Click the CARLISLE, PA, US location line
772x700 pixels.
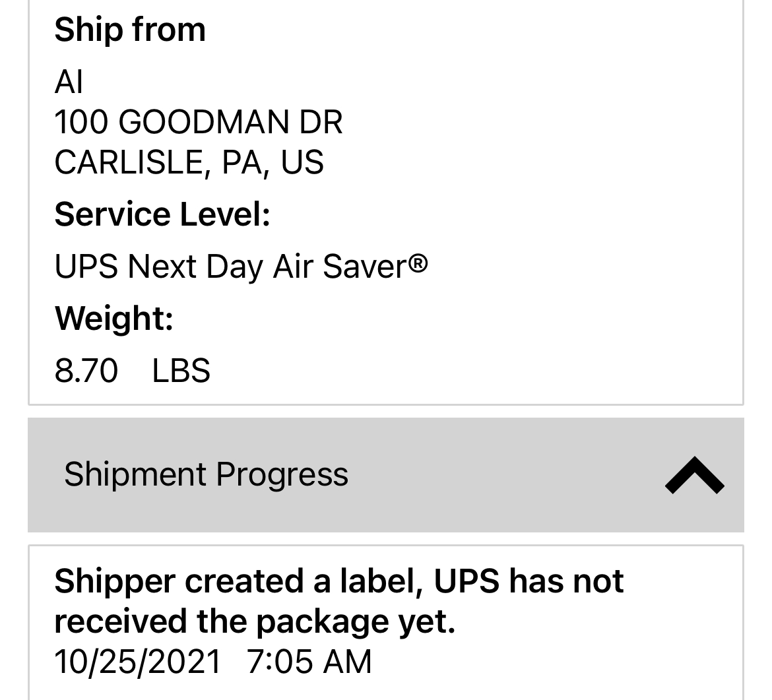[189, 162]
